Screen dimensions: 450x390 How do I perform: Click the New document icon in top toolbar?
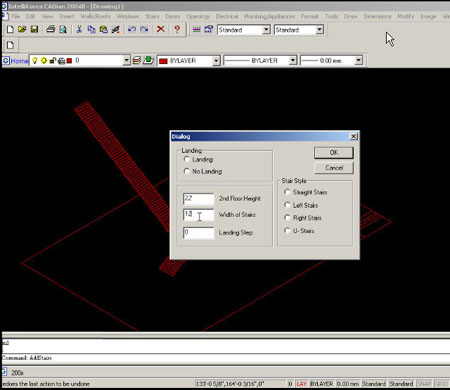[10, 29]
